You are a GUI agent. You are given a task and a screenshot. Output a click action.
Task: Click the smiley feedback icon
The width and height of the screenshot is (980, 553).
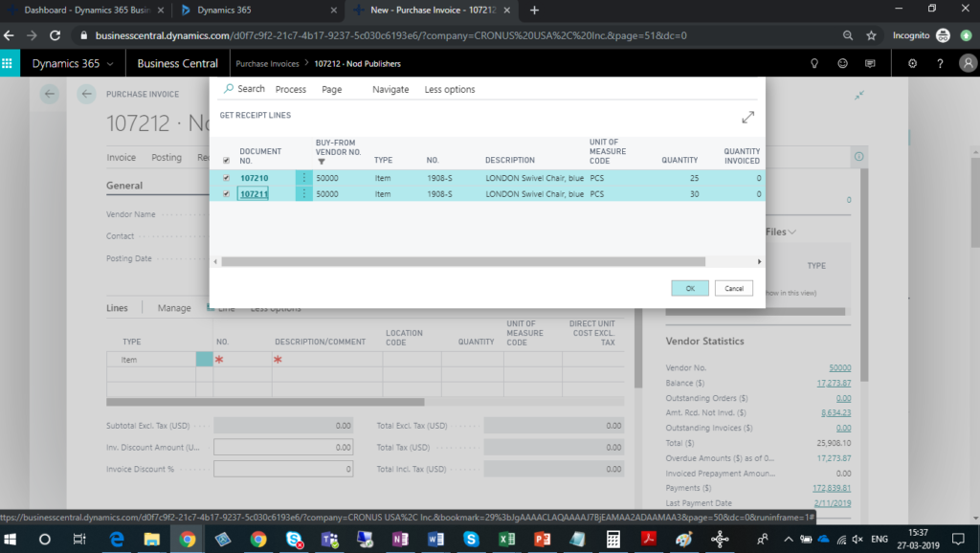coord(842,64)
